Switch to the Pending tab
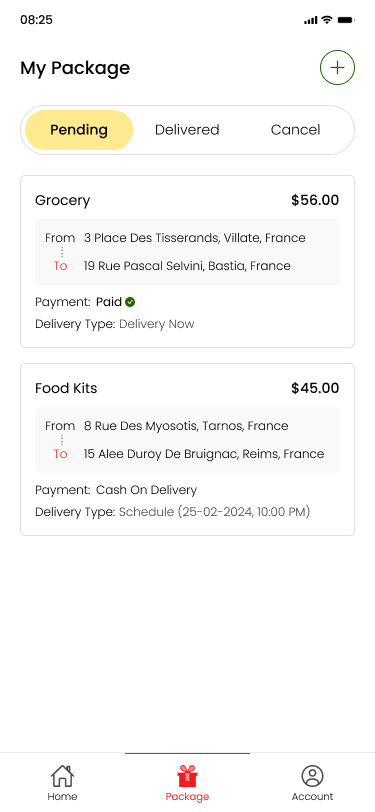The image size is (375, 812). click(79, 130)
